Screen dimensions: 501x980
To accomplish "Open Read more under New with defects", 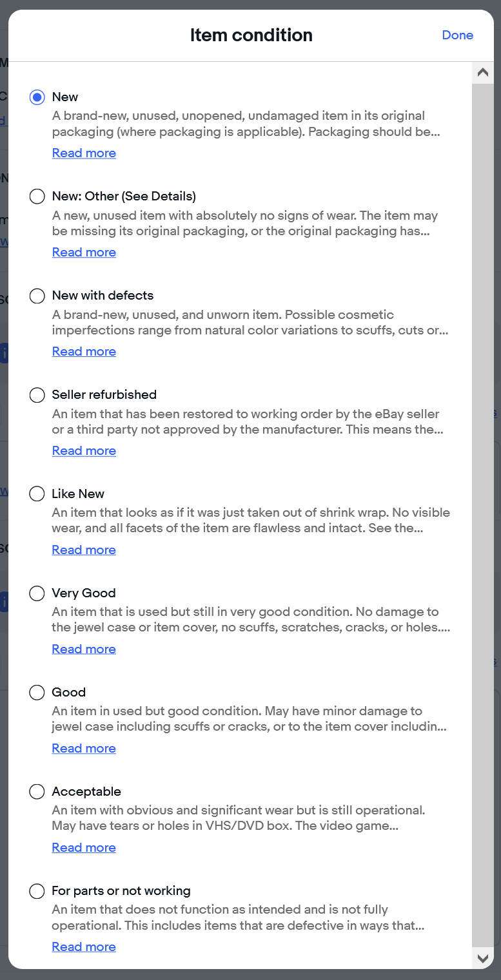I will coord(84,351).
